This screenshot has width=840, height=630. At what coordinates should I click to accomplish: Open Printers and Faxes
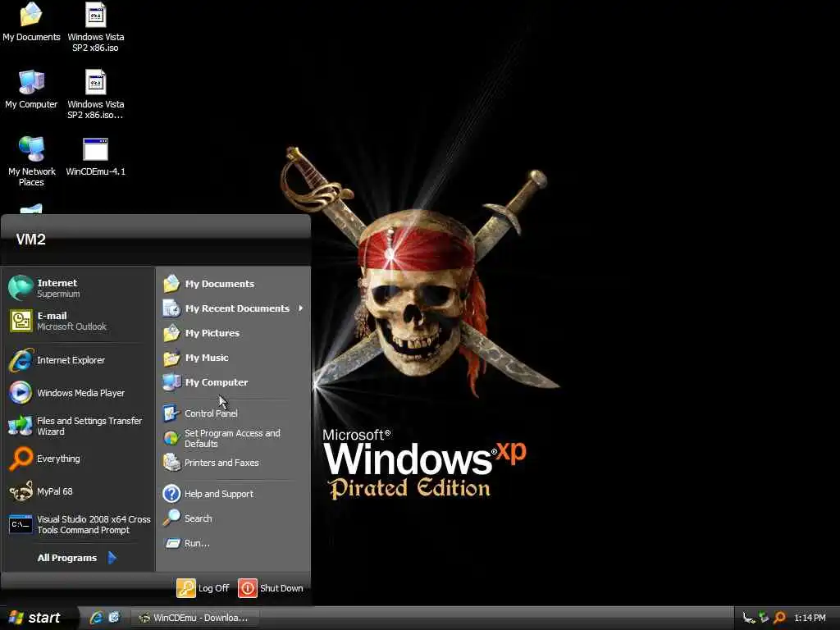point(234,463)
